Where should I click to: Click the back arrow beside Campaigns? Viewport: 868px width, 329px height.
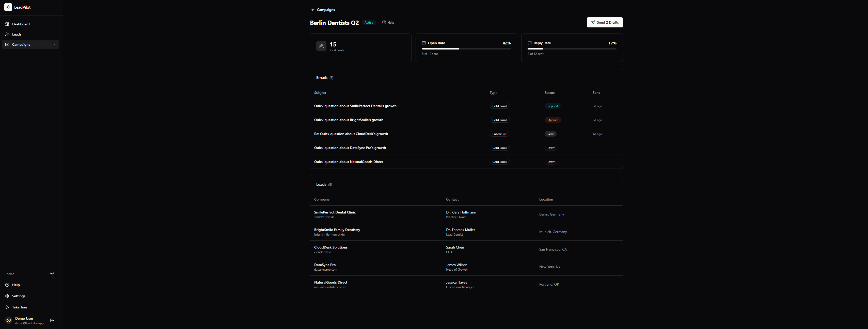coord(313,10)
